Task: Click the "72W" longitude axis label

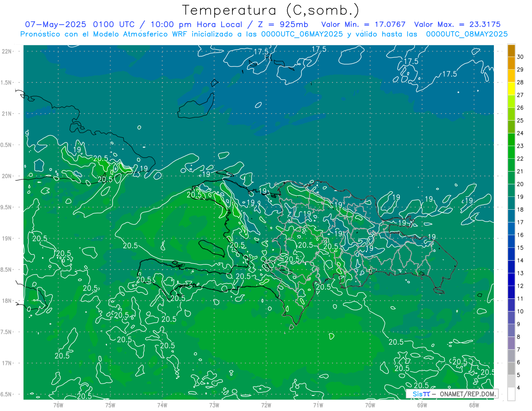Action: click(x=266, y=405)
